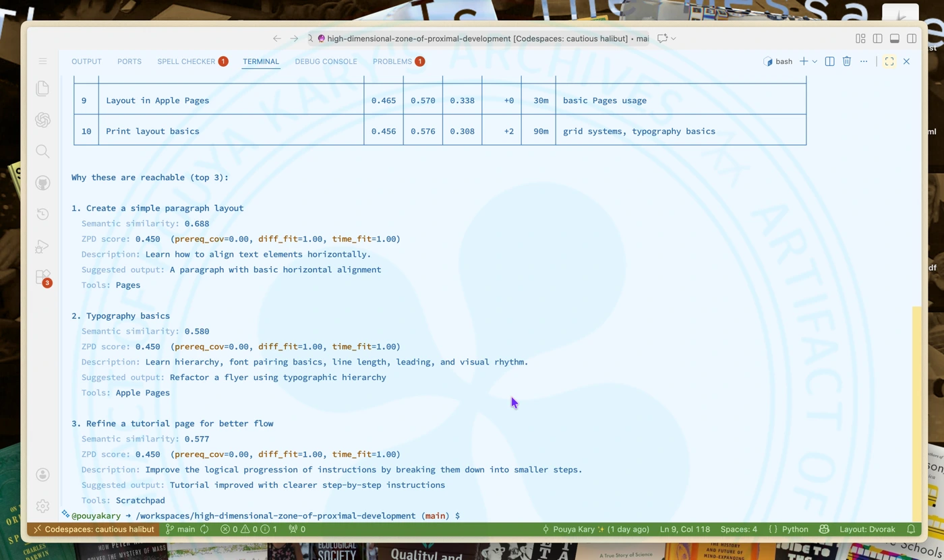The width and height of the screenshot is (944, 560).
Task: Kill the terminal with the trash icon
Action: pos(846,61)
